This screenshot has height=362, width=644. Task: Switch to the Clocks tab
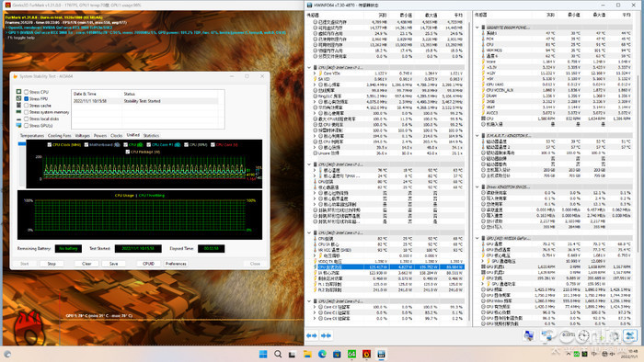pyautogui.click(x=116, y=135)
